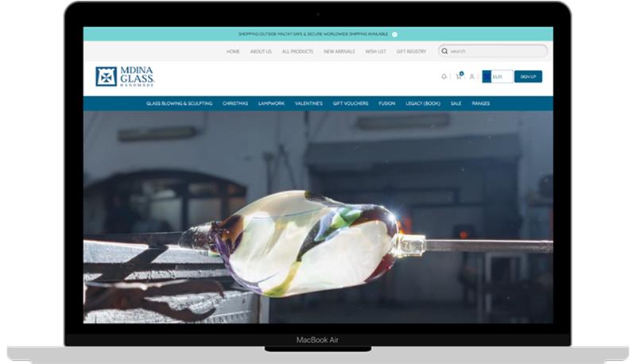This screenshot has width=636, height=364.
Task: Open the shopping cart icon
Action: [x=459, y=76]
